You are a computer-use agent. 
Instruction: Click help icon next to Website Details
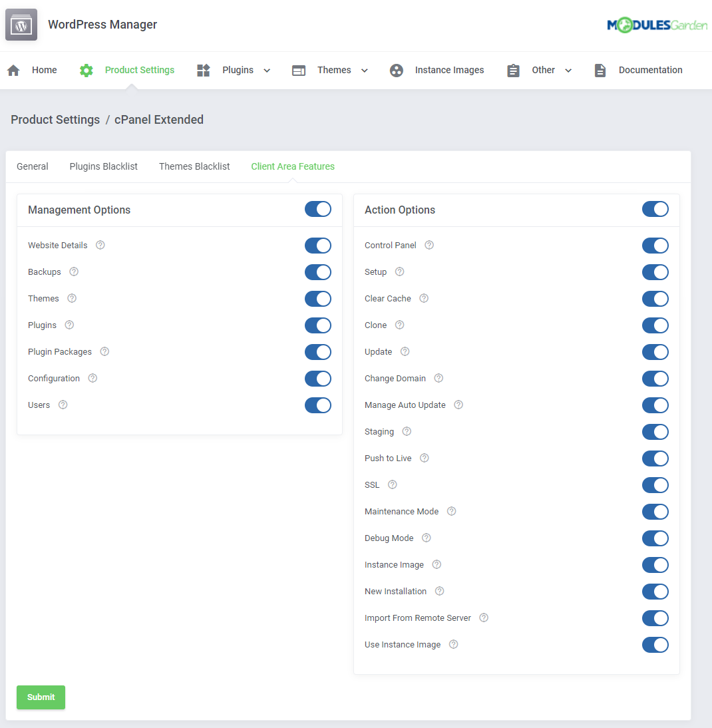click(100, 245)
